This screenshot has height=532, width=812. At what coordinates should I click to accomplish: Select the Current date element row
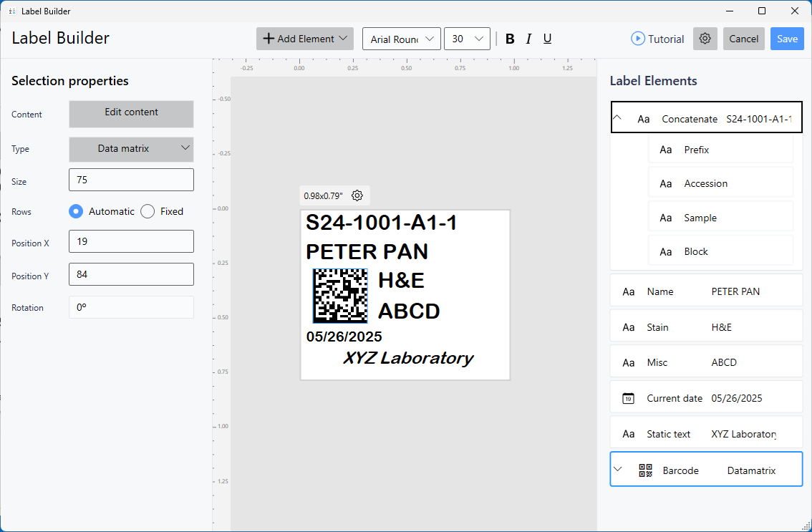pos(706,398)
